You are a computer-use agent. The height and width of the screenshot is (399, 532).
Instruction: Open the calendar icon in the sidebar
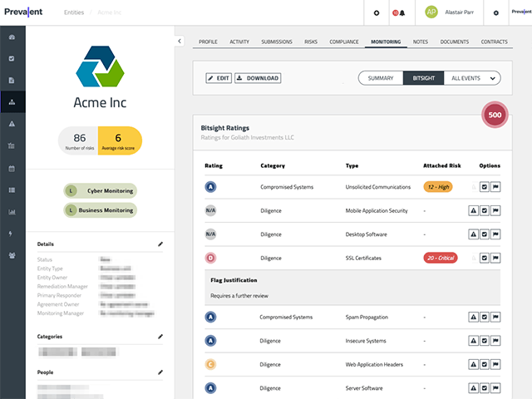[x=12, y=168]
